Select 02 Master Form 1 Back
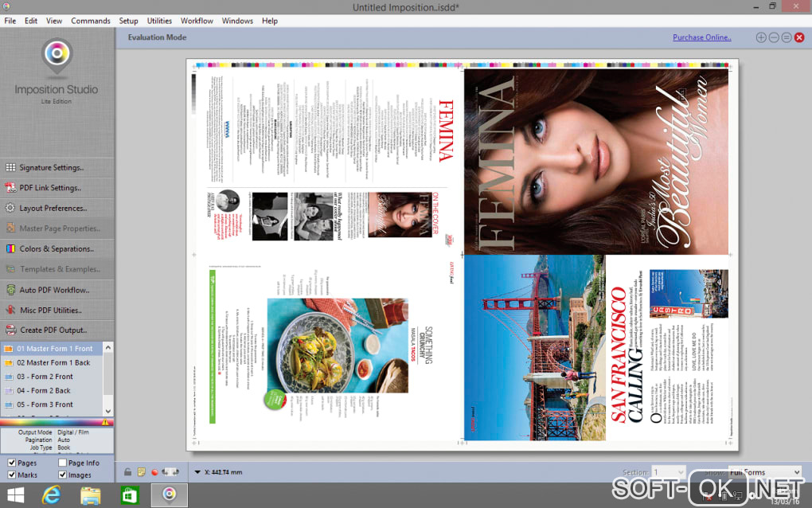This screenshot has height=508, width=812. coord(52,362)
